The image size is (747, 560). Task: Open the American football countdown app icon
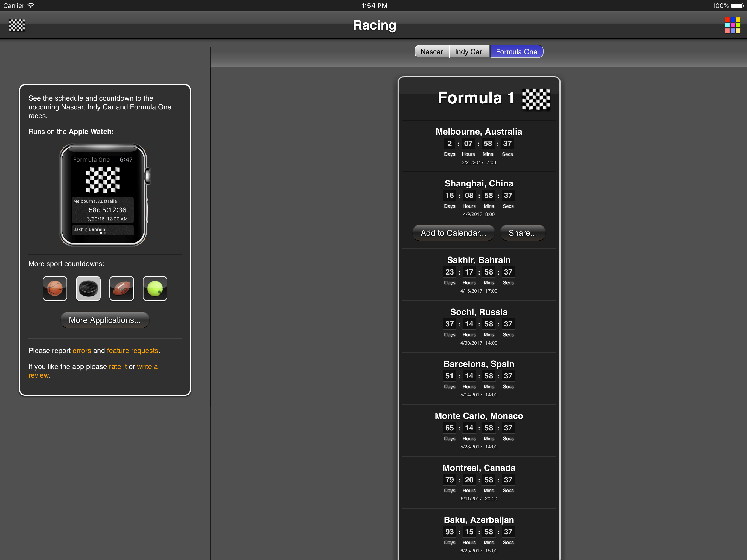[x=122, y=288]
